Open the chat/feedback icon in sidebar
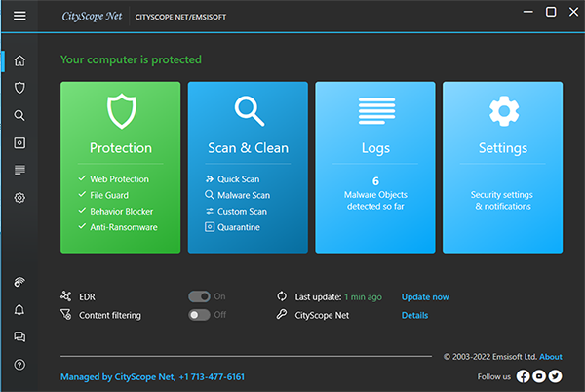This screenshot has height=392, width=585. [x=19, y=336]
